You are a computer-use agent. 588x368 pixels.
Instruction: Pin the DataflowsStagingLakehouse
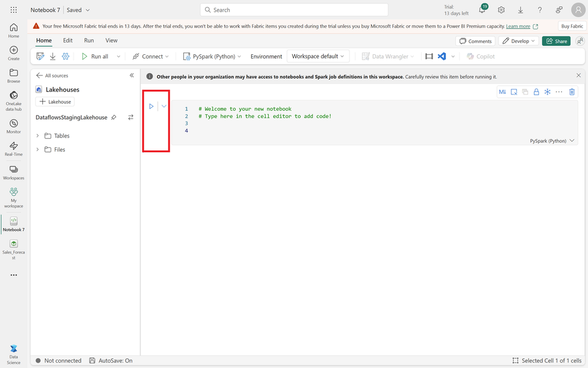coord(114,117)
